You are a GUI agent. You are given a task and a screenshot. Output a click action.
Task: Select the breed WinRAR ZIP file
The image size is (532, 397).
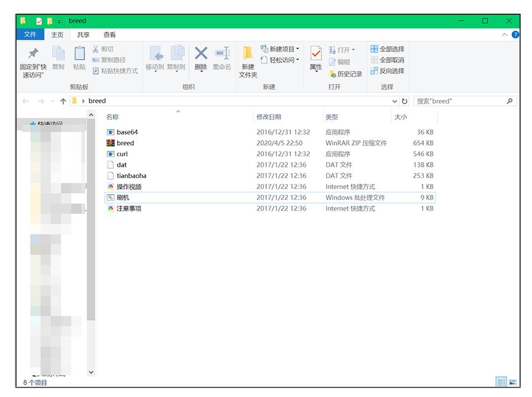270,143
